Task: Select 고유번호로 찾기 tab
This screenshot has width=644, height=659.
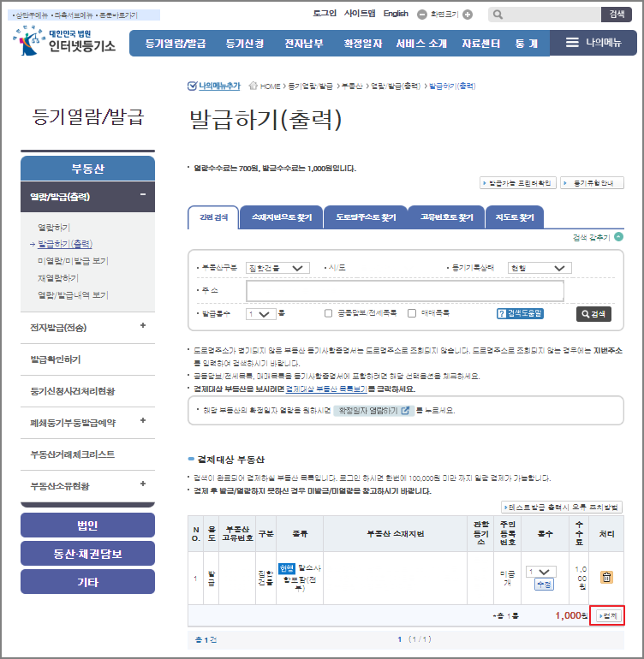Action: [x=447, y=217]
